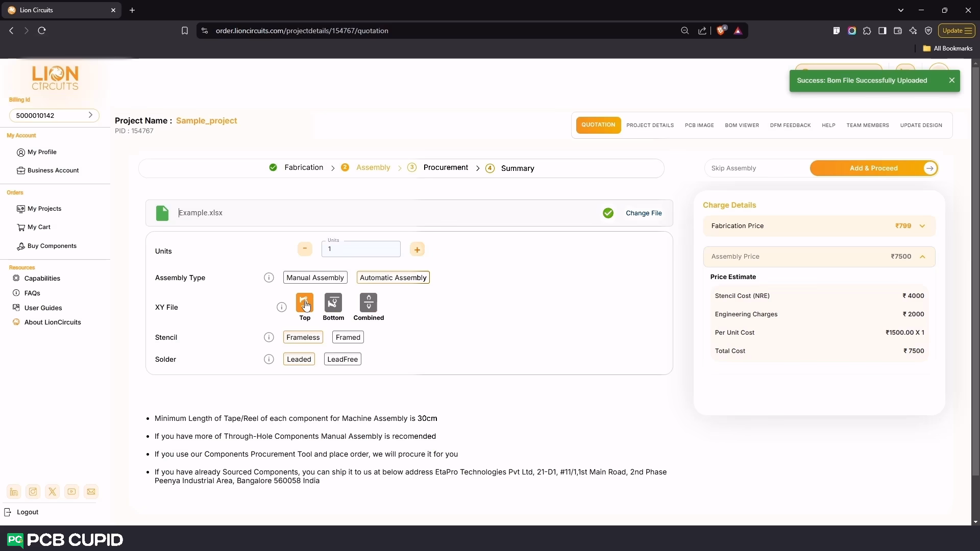The image size is (980, 551).
Task: Select the Bottom XY file icon
Action: point(333,303)
